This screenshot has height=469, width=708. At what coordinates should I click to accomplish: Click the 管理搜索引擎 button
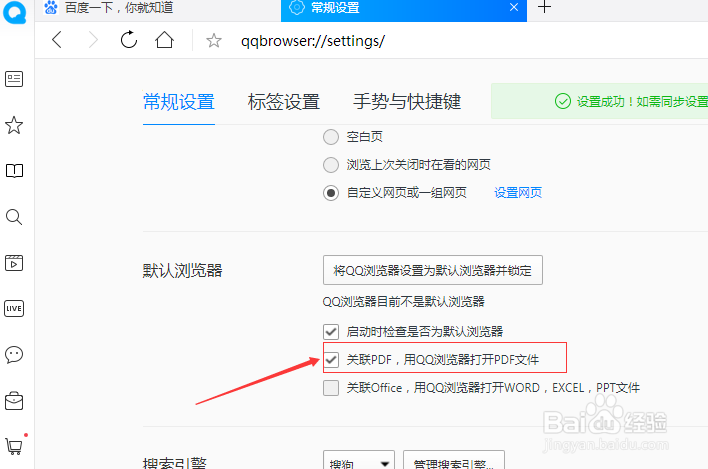coord(454,460)
